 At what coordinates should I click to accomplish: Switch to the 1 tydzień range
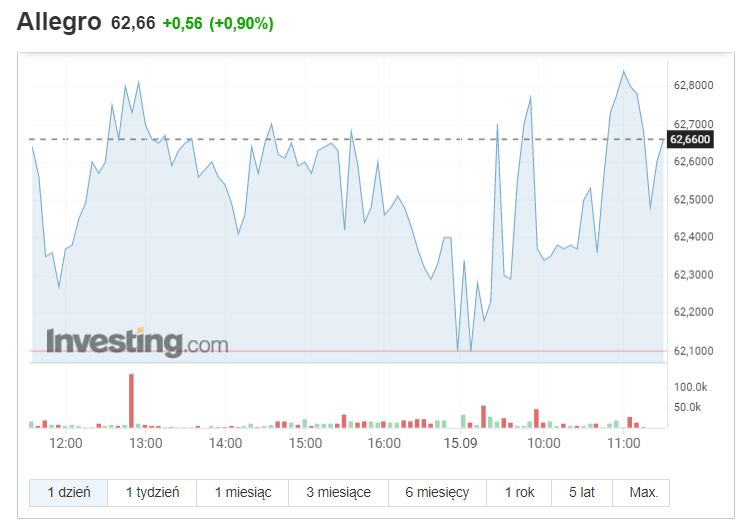tap(152, 492)
